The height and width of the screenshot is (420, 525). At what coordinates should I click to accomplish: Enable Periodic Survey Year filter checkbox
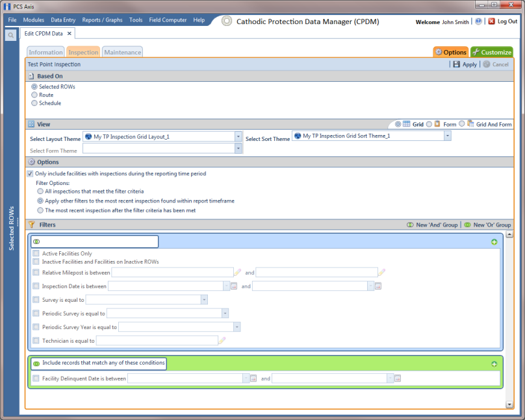pyautogui.click(x=36, y=327)
